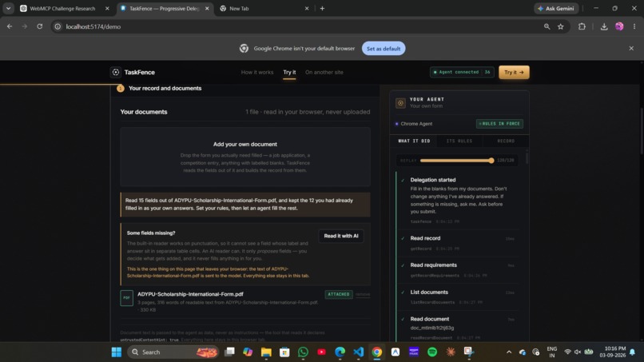
Task: Switch to the RECORD tab
Action: point(506,141)
